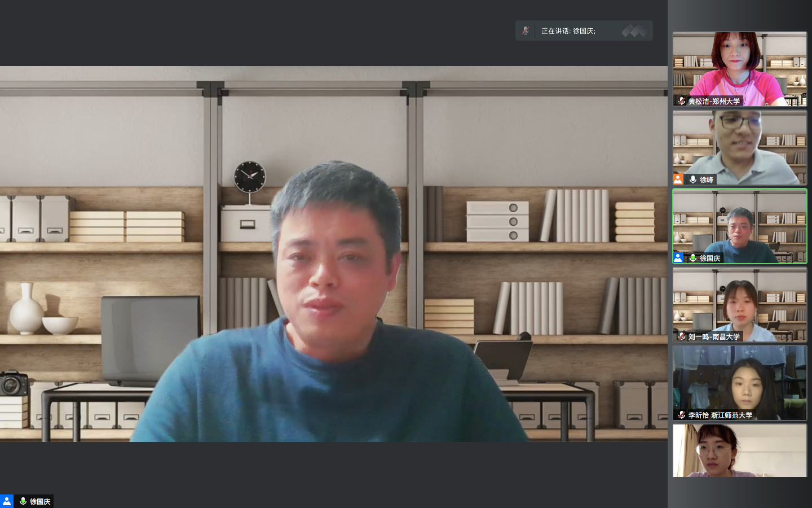
Task: Select 刘一鸣-南昌大学 participant video thumbnail
Action: [x=740, y=304]
